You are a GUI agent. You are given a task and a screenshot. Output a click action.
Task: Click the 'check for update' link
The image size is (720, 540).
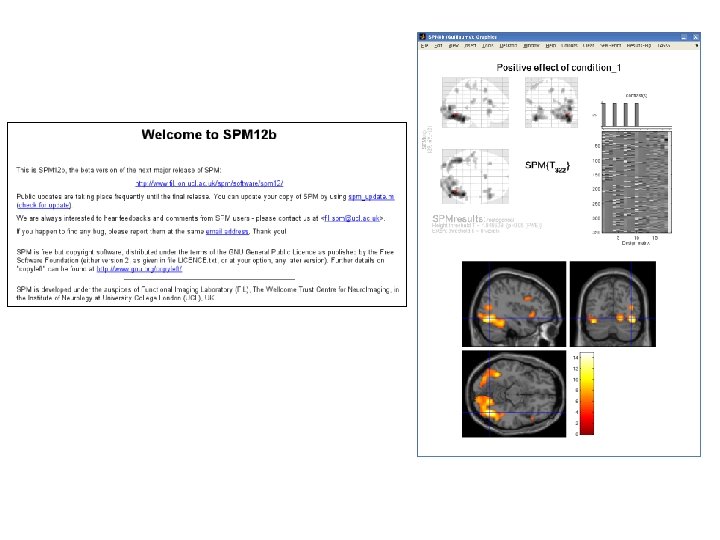(x=44, y=205)
